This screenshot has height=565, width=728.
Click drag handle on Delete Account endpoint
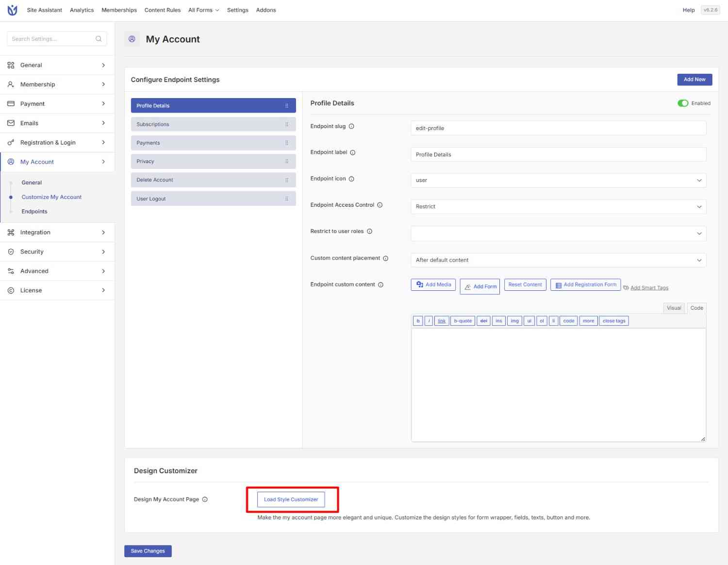[x=287, y=180]
